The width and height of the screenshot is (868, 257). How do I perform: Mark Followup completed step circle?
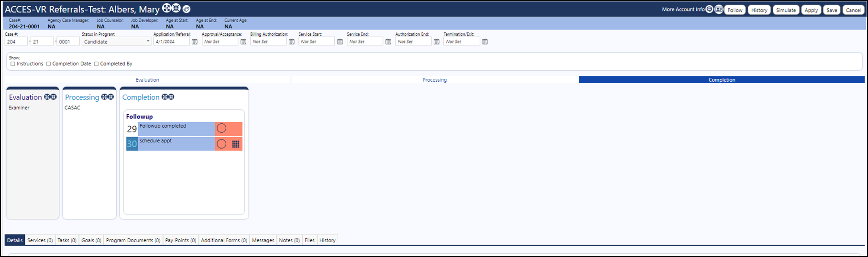pos(221,128)
